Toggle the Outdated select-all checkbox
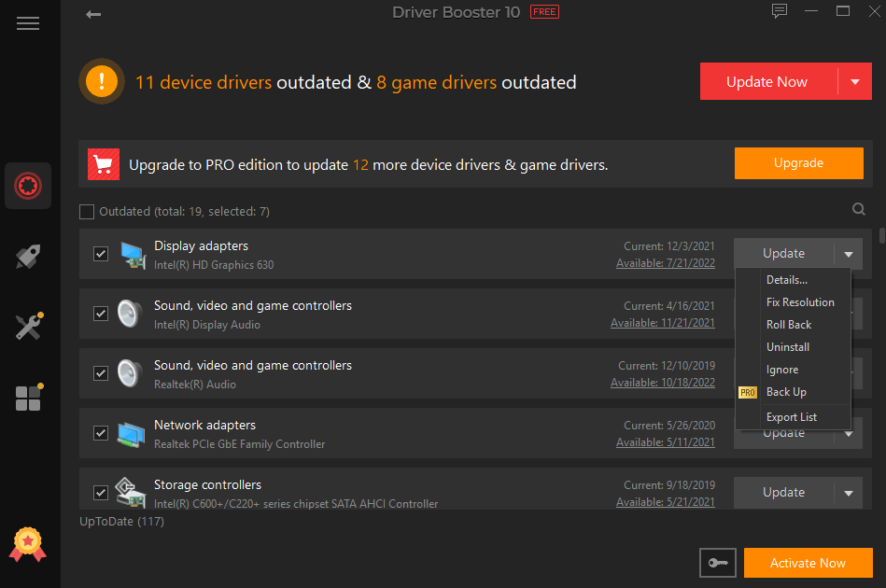The height and width of the screenshot is (588, 886). coord(87,212)
